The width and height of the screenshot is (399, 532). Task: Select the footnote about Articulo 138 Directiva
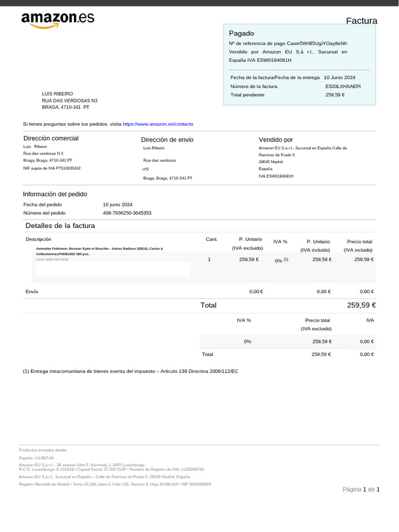point(130,371)
